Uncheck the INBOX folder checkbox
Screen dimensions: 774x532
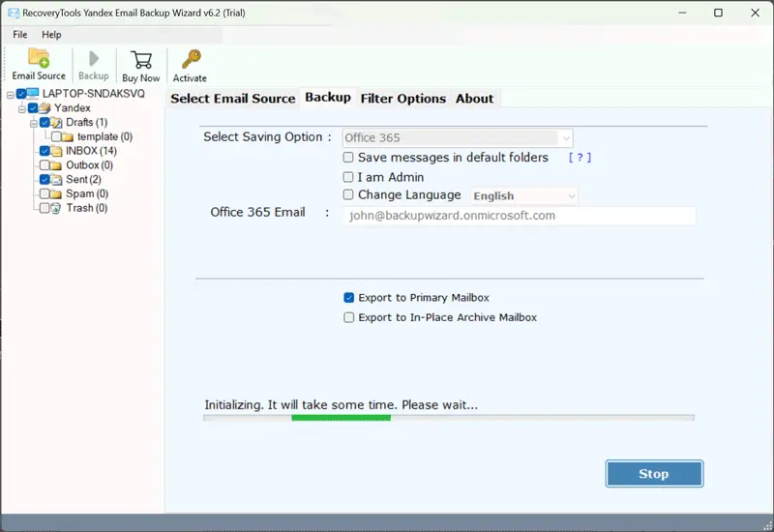point(45,151)
